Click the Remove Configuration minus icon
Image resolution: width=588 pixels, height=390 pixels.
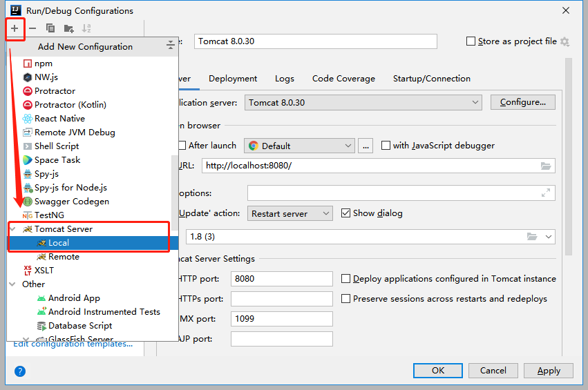click(32, 28)
